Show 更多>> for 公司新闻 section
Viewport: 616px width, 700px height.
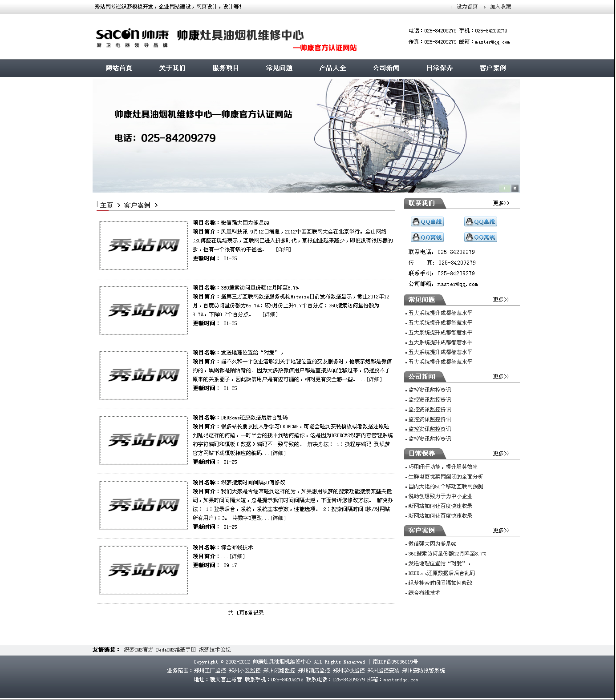coord(501,377)
